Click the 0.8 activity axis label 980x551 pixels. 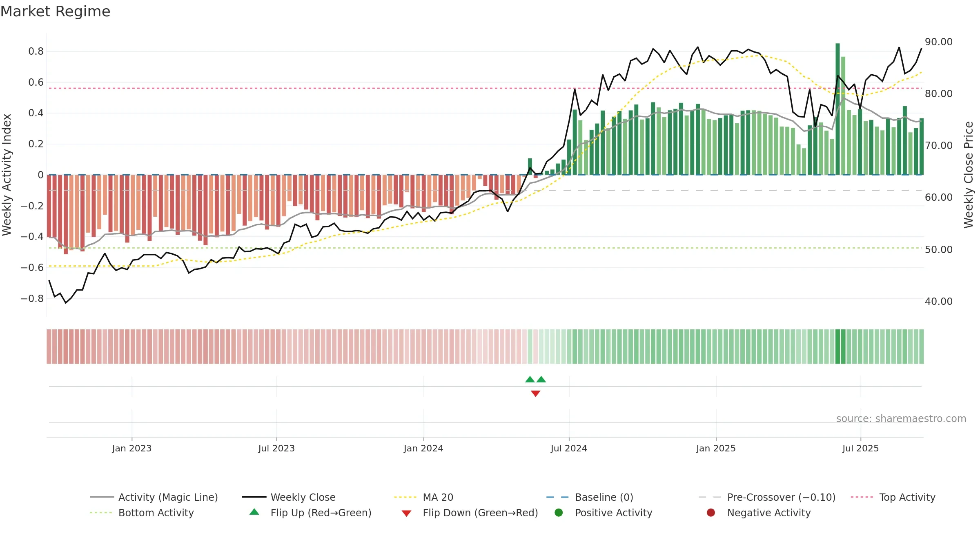[x=36, y=51]
